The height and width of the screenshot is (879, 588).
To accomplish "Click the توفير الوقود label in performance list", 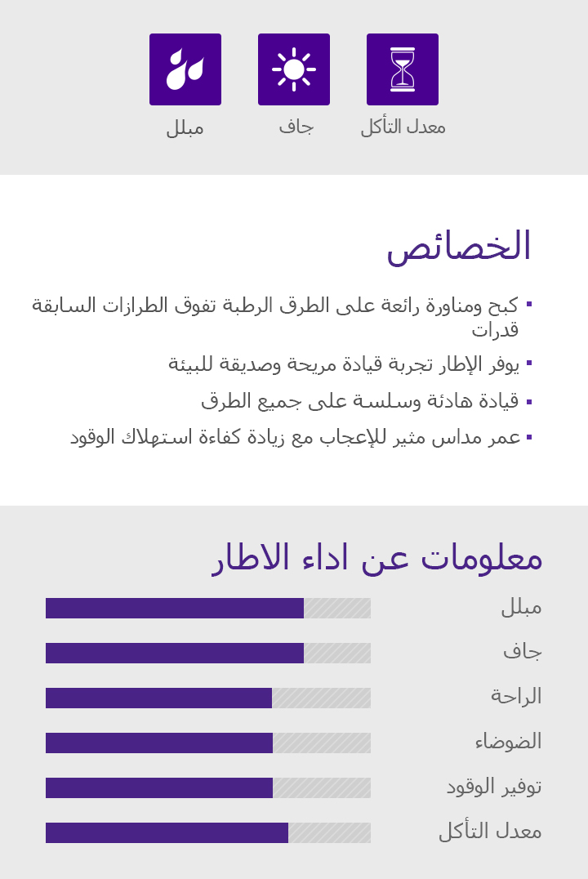I will coord(494,786).
